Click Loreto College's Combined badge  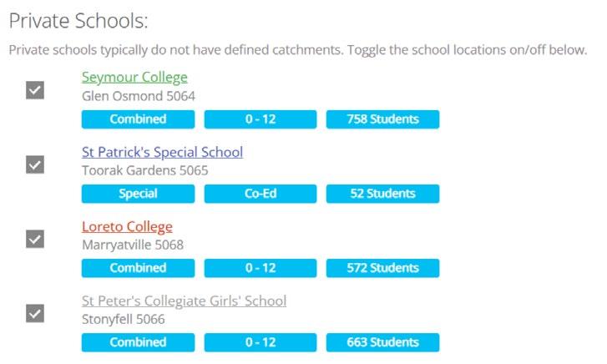point(138,268)
